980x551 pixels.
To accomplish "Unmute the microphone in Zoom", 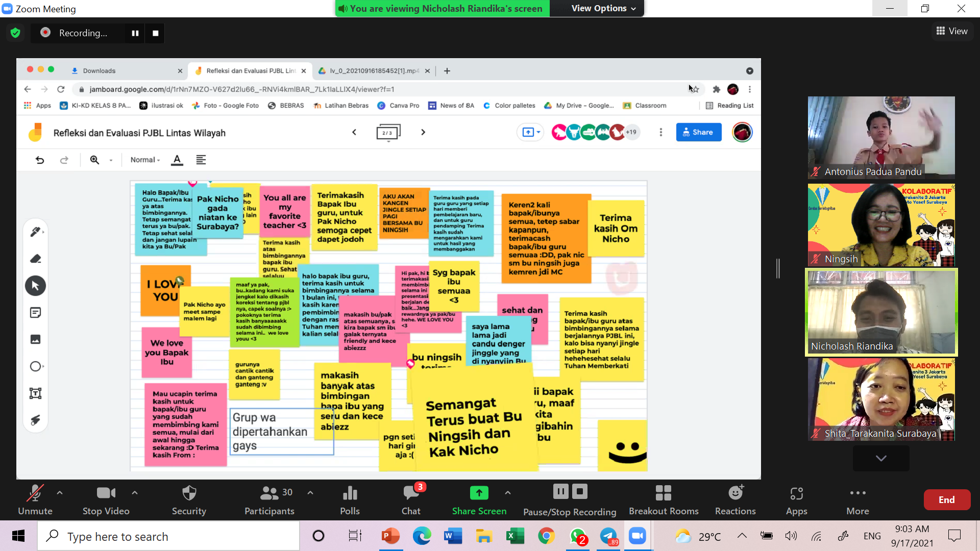I will tap(35, 500).
